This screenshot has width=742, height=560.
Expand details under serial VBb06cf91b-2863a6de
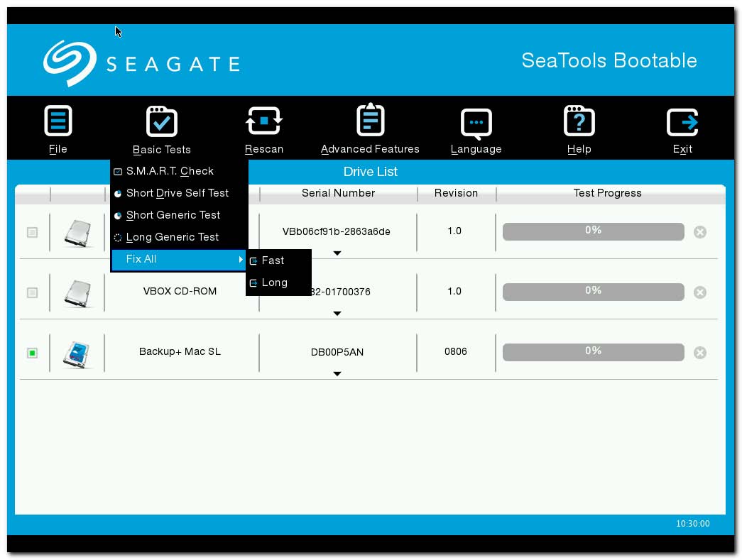tap(337, 253)
